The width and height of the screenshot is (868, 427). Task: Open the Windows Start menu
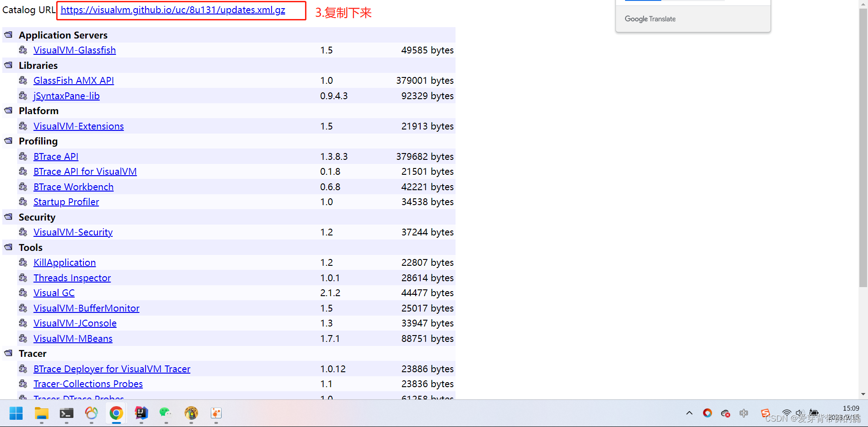(16, 413)
